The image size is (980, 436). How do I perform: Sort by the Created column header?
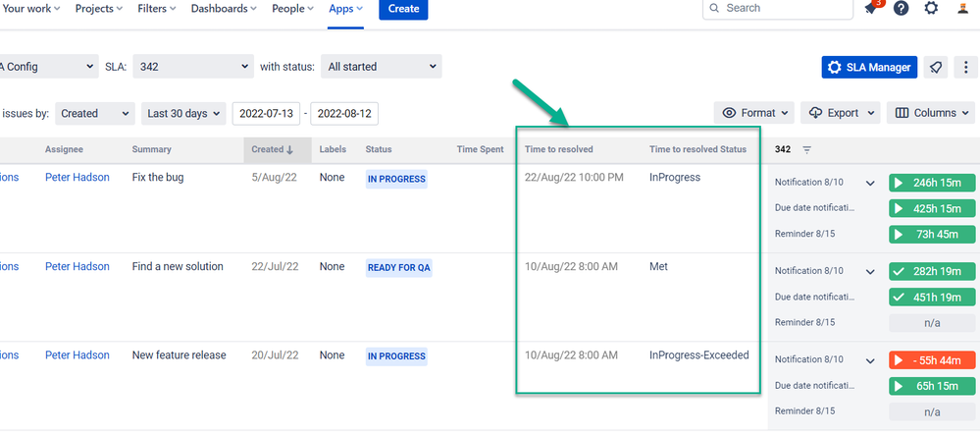click(x=278, y=149)
